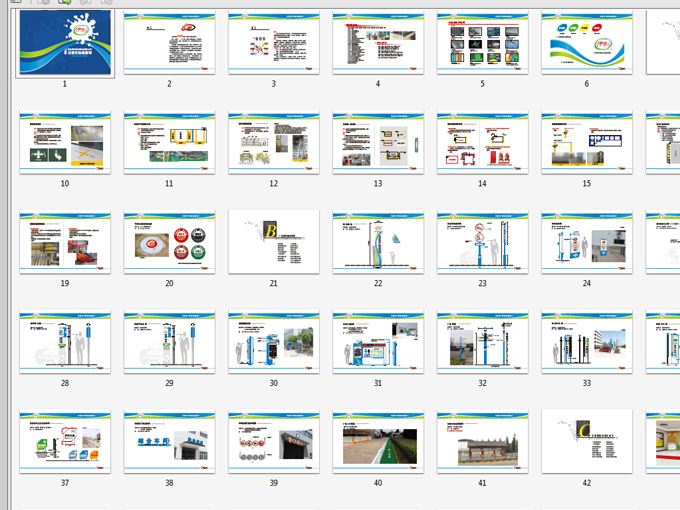
Task: Click the page number label "13"
Action: click(378, 183)
